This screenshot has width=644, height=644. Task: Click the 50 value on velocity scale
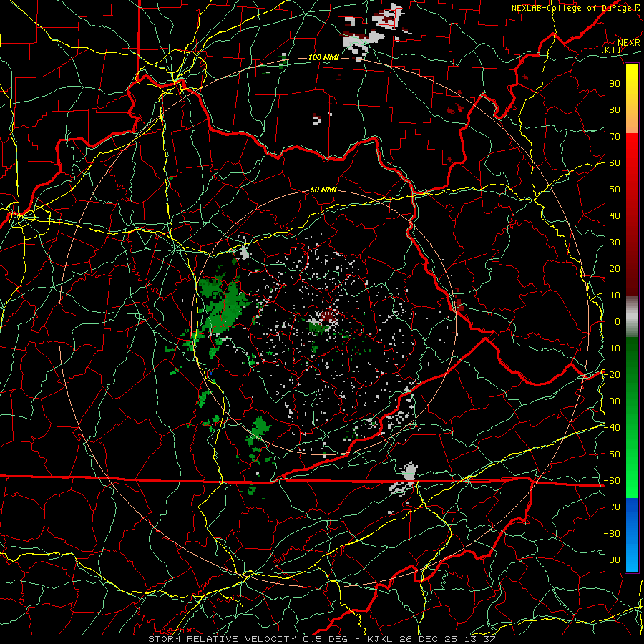(x=615, y=190)
